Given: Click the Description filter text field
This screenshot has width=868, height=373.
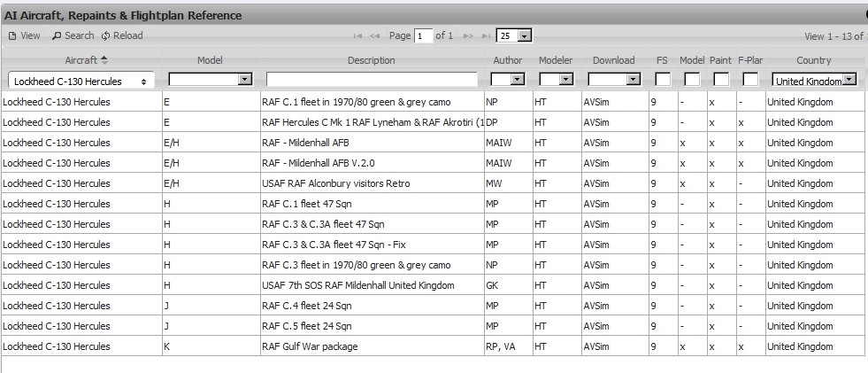Looking at the screenshot, I should tap(371, 80).
